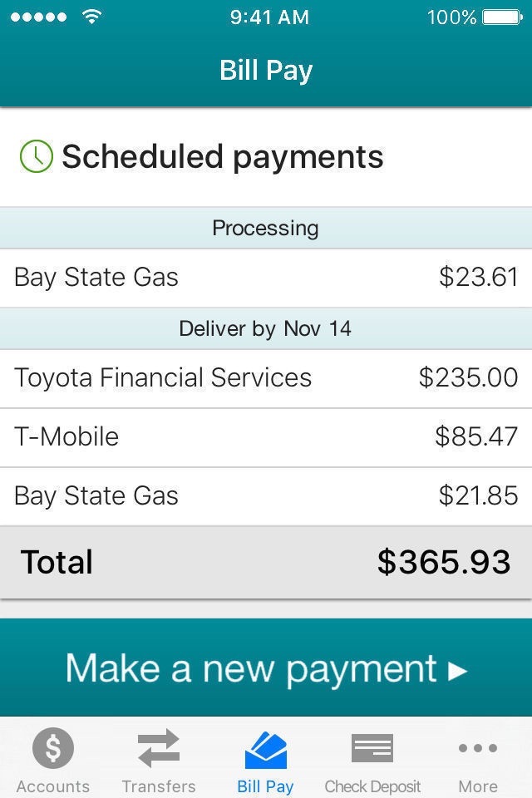
Task: Click the green clock icon
Action: [36, 156]
